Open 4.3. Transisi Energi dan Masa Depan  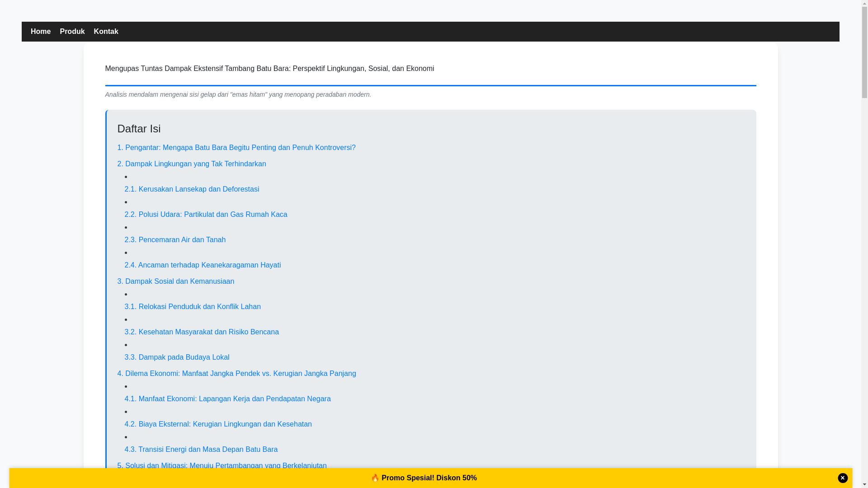coord(201,450)
